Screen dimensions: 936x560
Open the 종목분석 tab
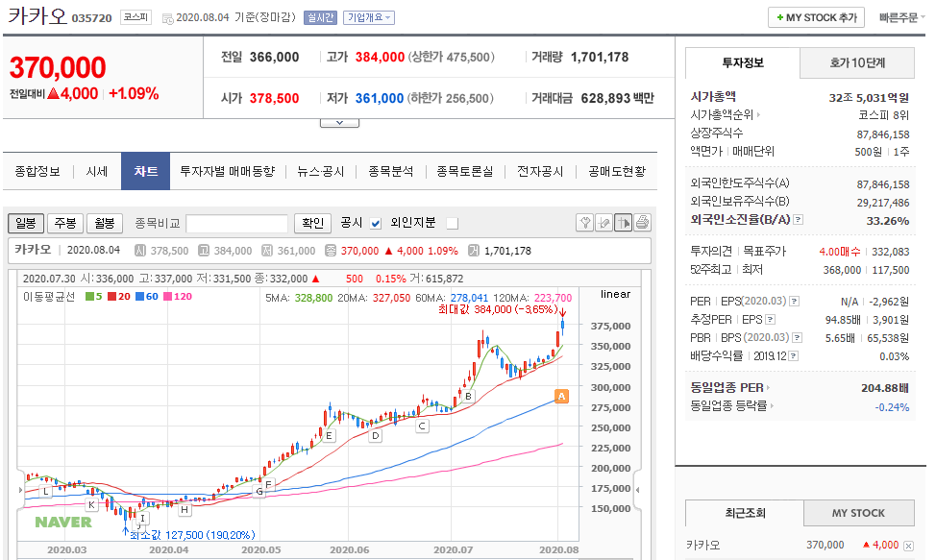tap(390, 172)
